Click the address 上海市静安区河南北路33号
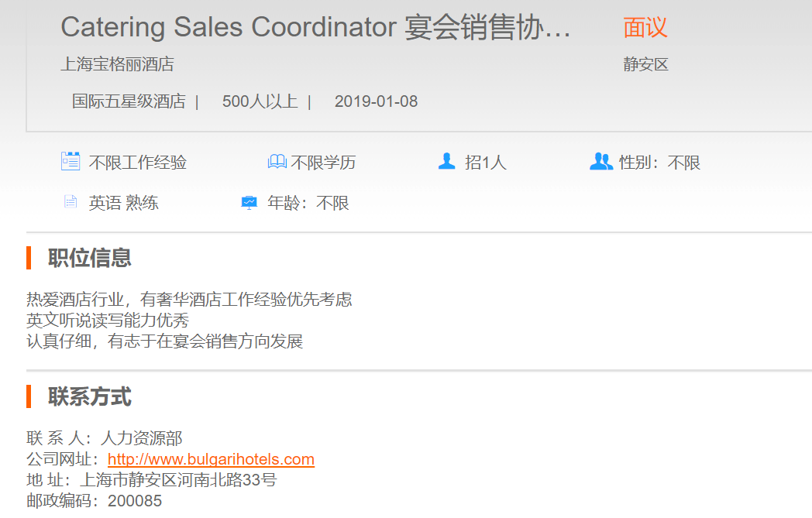The width and height of the screenshot is (812, 518). [177, 480]
